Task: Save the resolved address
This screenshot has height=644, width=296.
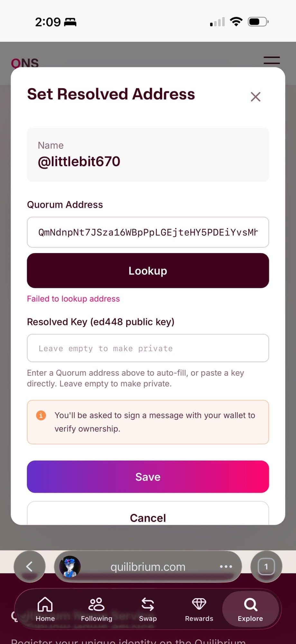Action: [148, 477]
